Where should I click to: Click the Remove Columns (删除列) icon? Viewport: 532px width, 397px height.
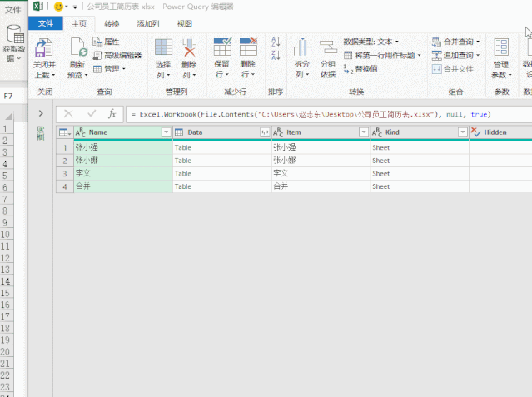click(x=189, y=47)
